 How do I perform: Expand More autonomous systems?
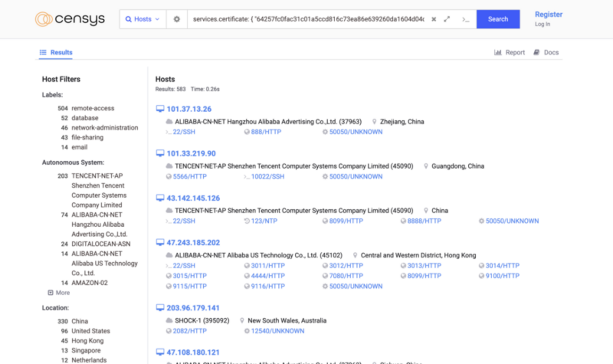(x=59, y=293)
